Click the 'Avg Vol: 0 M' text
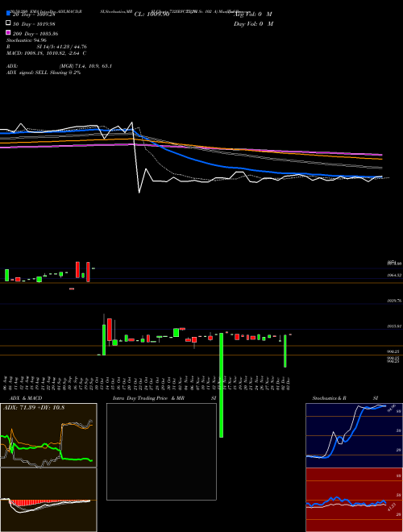The image size is (403, 532). [253, 15]
